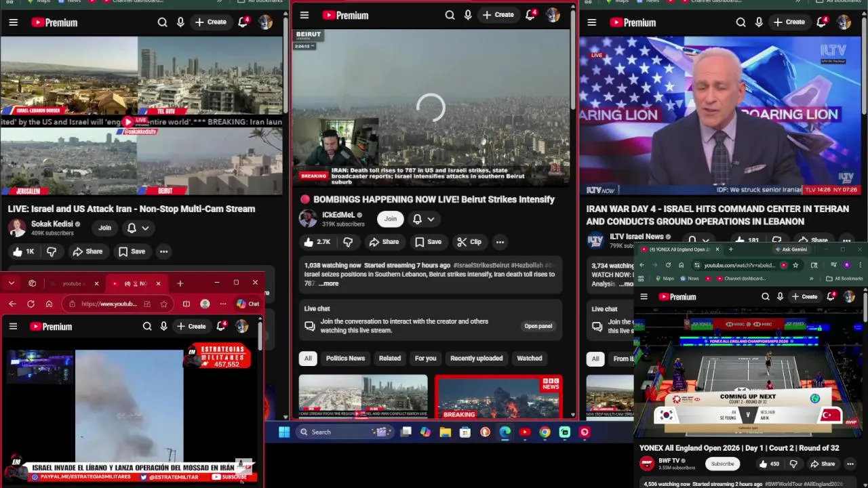Screen dimensions: 868x488
Task: Switch to youtube tab in Edge window
Action: point(73,283)
